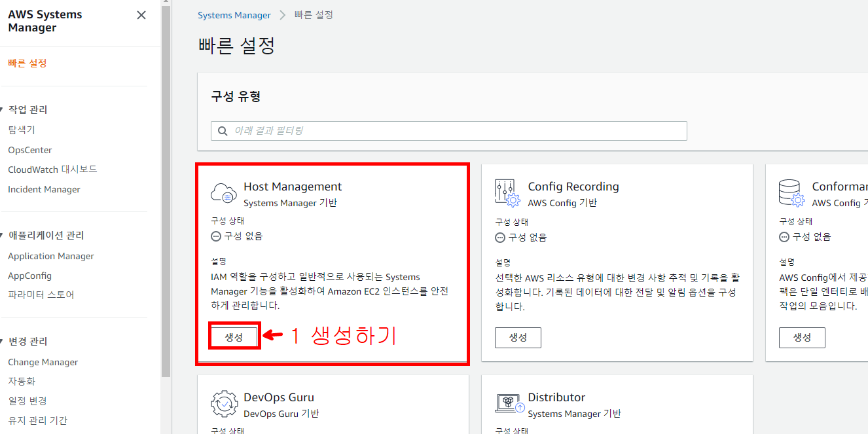The height and width of the screenshot is (434, 868).
Task: Click Host Management 구성 없음 status icon
Action: click(216, 236)
